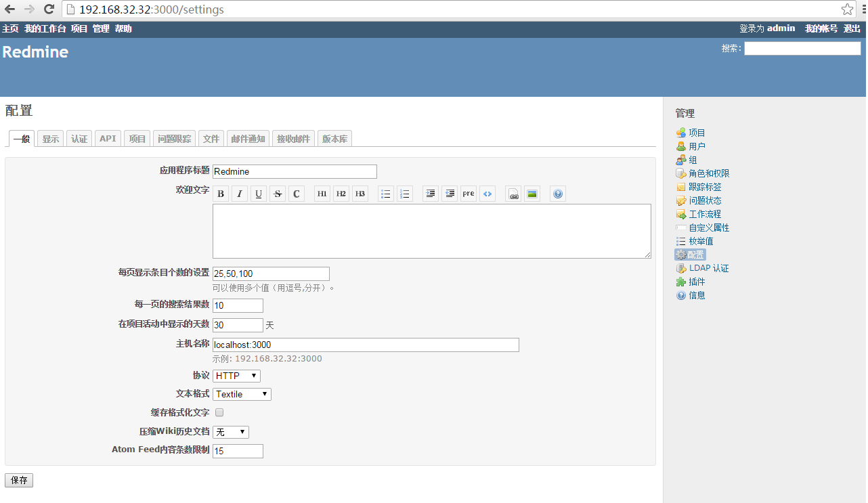The image size is (868, 503).
Task: Click the host name localhost:3000 field
Action: click(x=366, y=345)
